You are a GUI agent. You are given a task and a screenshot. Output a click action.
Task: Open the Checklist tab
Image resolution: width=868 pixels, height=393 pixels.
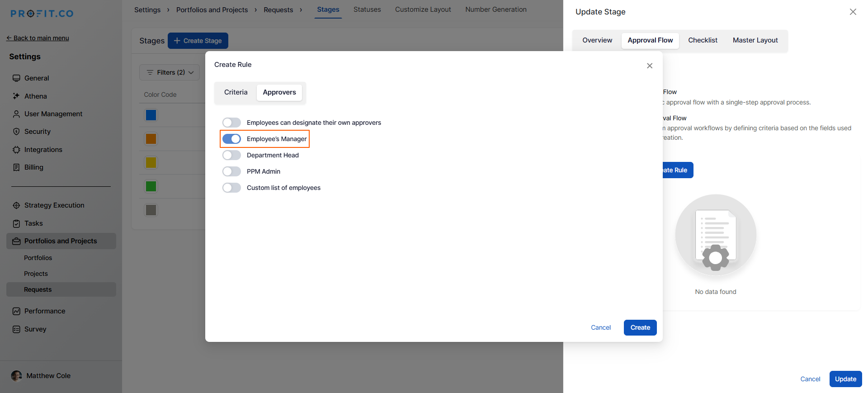703,40
